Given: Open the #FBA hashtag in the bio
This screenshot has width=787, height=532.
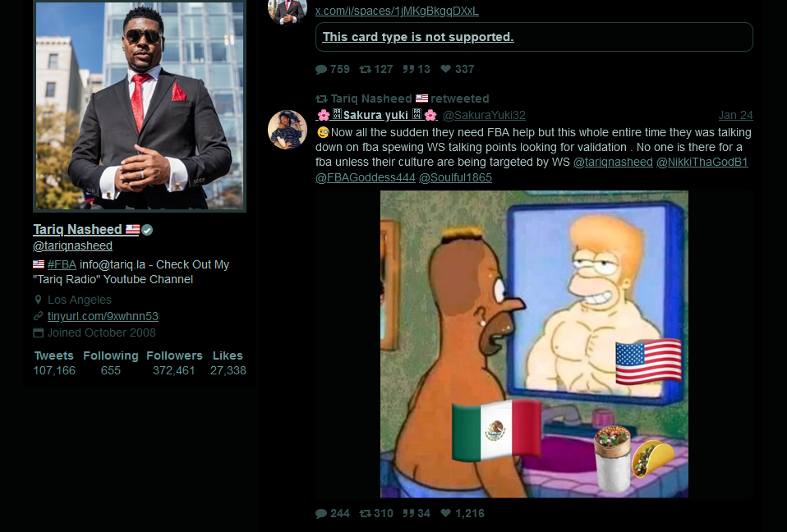Looking at the screenshot, I should pyautogui.click(x=62, y=264).
